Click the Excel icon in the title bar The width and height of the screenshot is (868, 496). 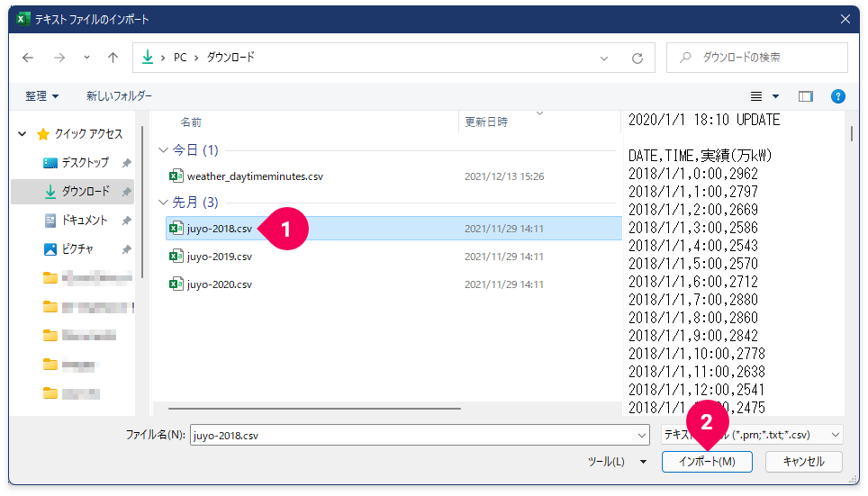tap(23, 20)
